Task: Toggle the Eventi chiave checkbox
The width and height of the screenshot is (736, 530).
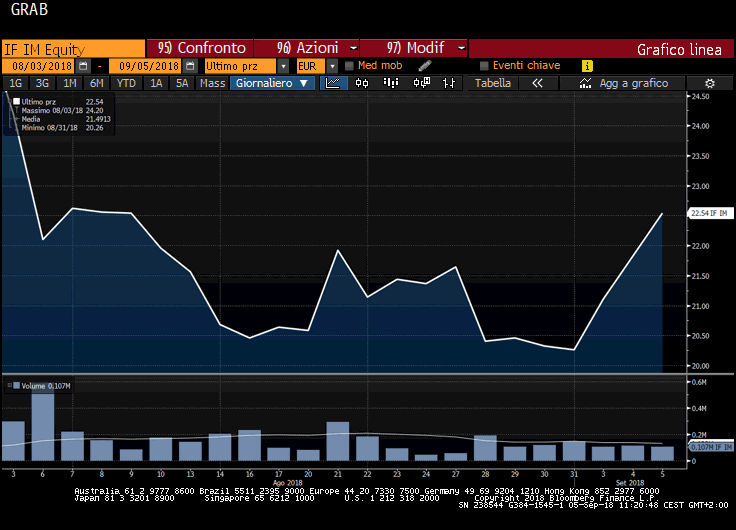Action: coord(484,66)
